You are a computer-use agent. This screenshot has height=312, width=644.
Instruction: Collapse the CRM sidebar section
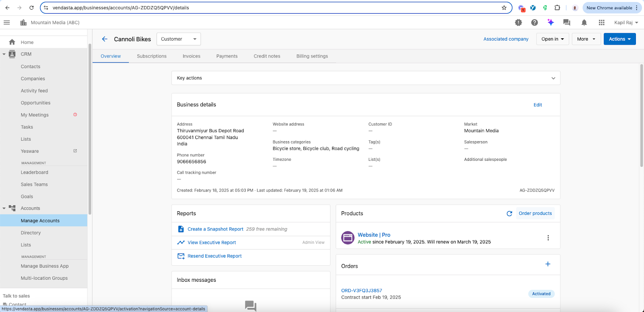pos(4,54)
